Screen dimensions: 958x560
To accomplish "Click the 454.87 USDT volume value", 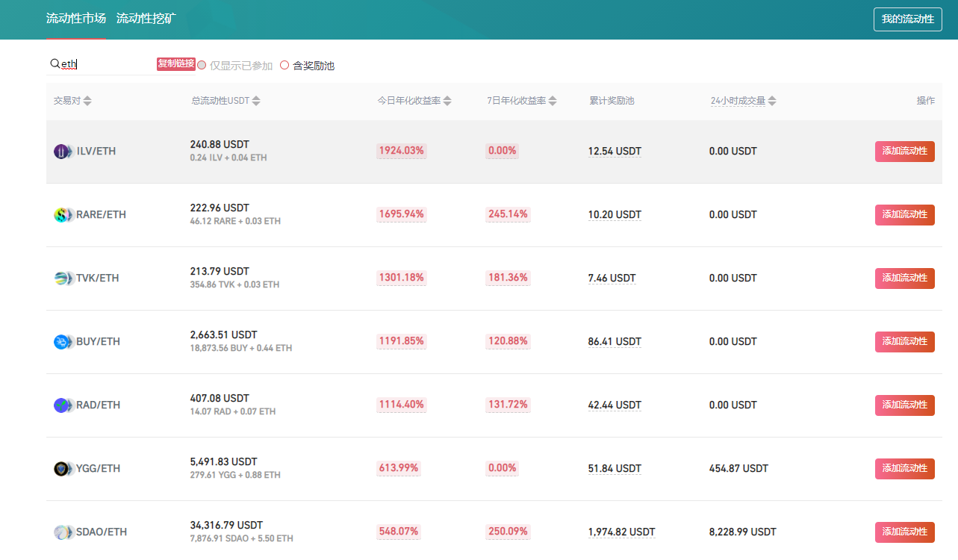I will point(738,469).
